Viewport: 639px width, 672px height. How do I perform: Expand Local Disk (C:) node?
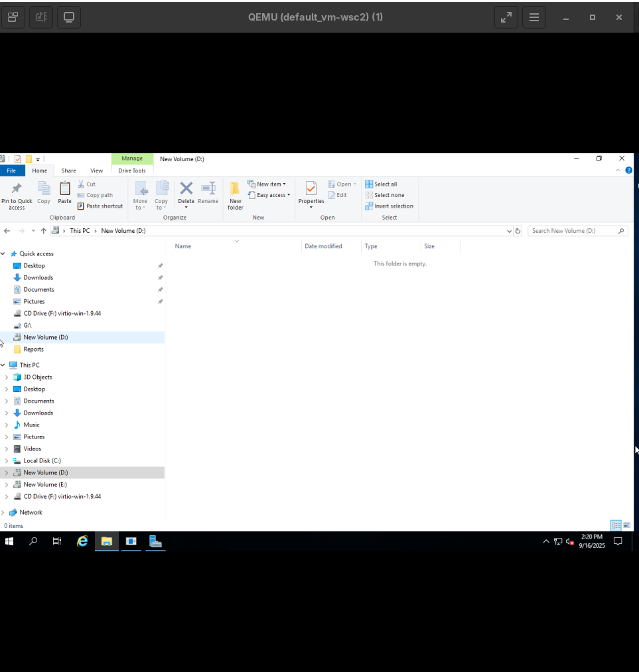[7, 460]
